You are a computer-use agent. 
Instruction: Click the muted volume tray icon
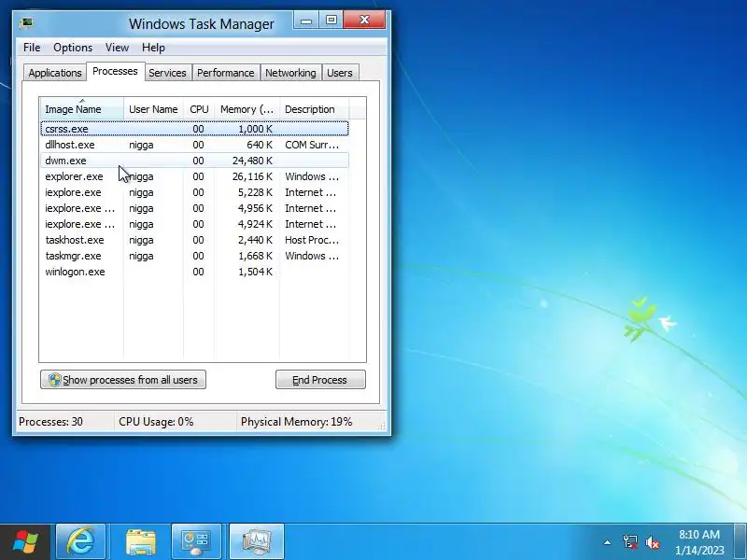[x=653, y=542]
